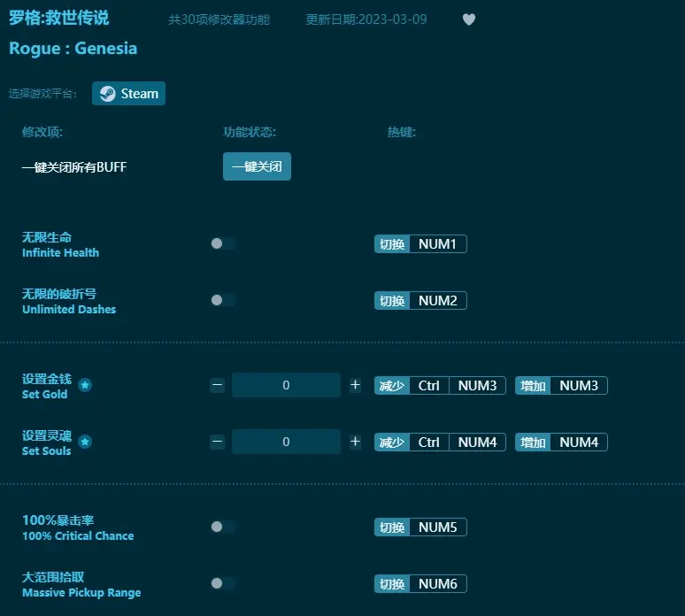Click the star icon beside Set Souls

tap(85, 442)
